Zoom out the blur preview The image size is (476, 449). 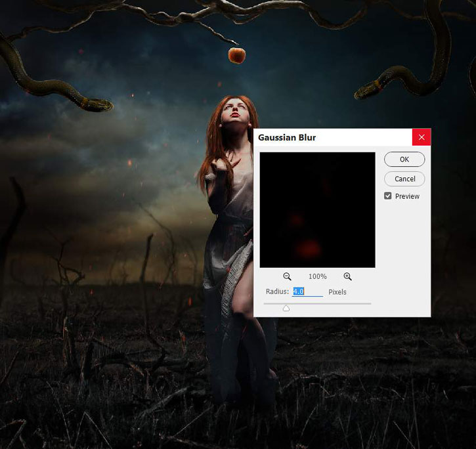(287, 276)
